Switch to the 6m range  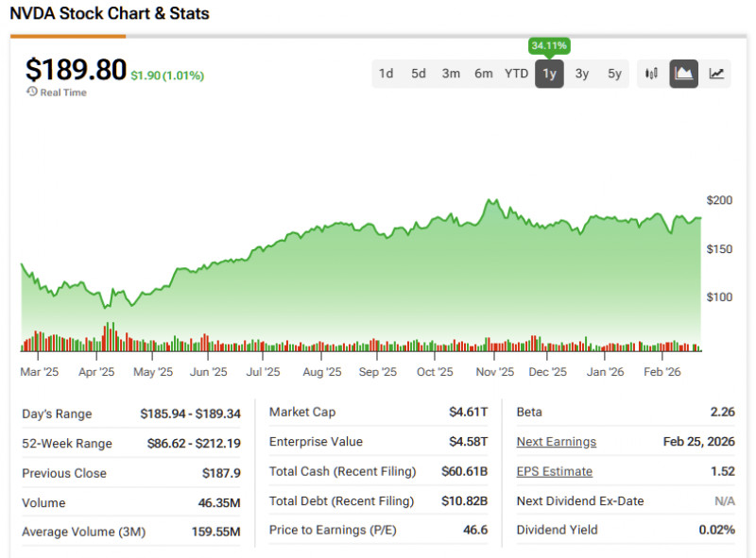(483, 74)
